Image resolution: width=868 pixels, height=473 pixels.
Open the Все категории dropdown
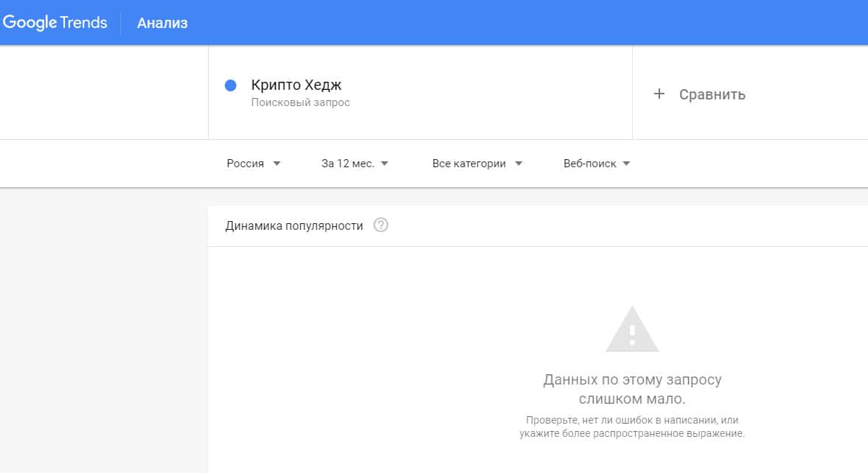469,164
